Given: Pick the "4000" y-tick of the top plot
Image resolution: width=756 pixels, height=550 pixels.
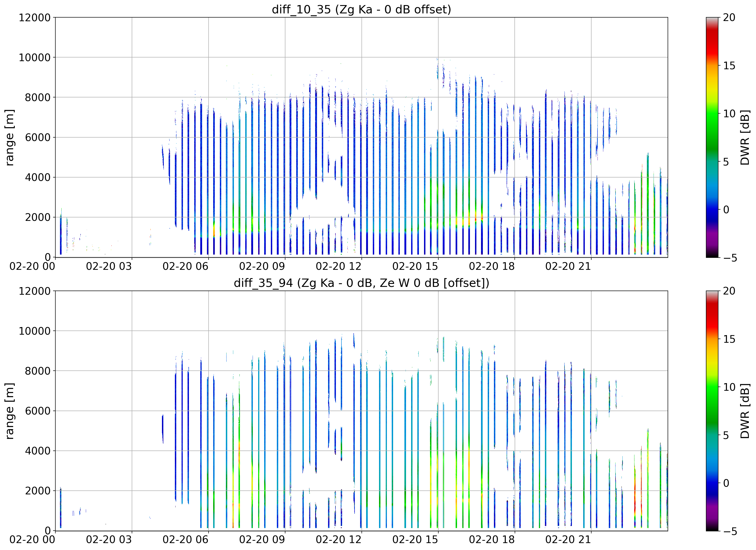Looking at the screenshot, I should 38,177.
